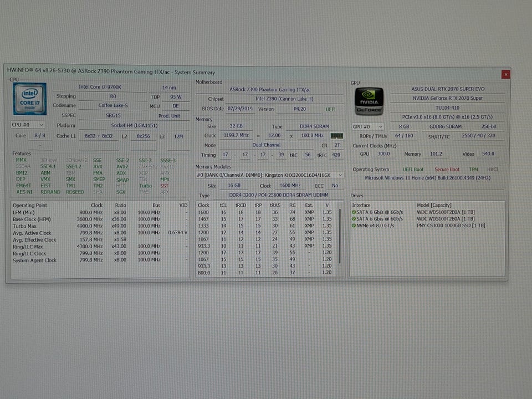Click the second WDC WDS100T2B0A drive row

click(x=427, y=219)
